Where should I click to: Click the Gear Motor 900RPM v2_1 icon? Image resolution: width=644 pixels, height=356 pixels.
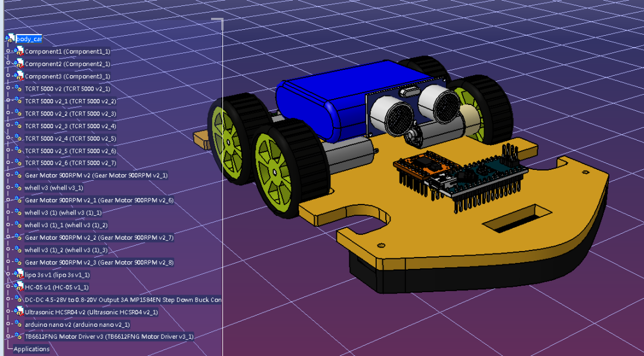(x=18, y=175)
